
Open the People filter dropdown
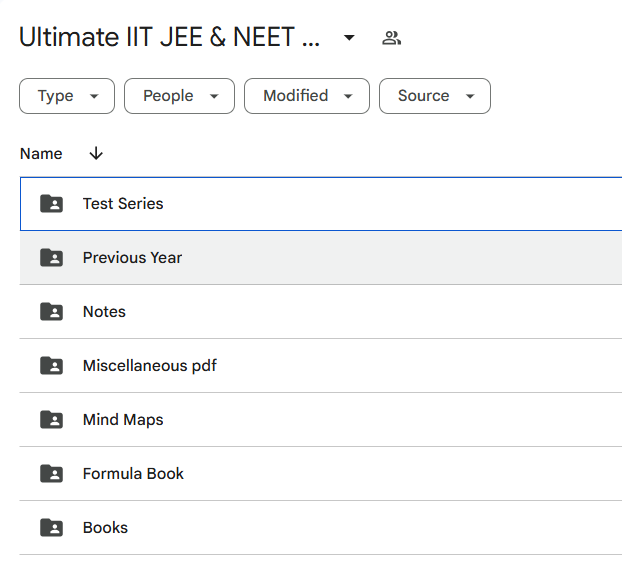click(179, 96)
